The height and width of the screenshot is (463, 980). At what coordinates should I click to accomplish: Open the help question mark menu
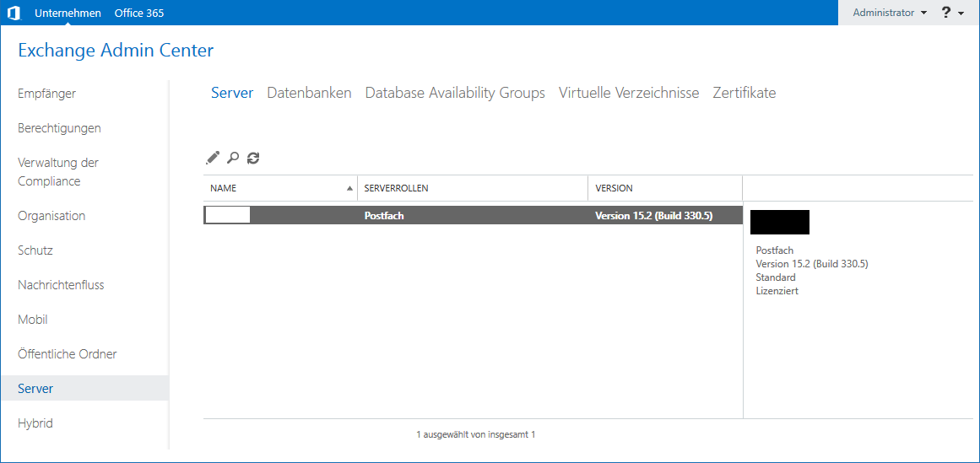tap(952, 13)
